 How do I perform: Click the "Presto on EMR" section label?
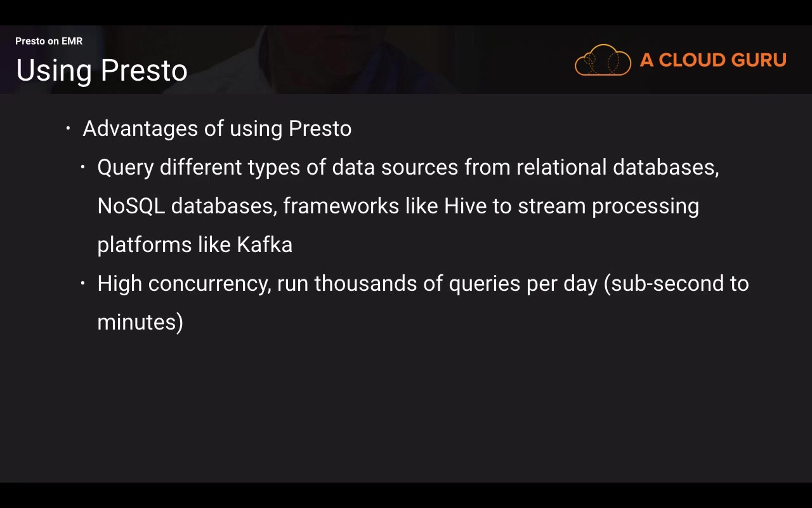49,41
